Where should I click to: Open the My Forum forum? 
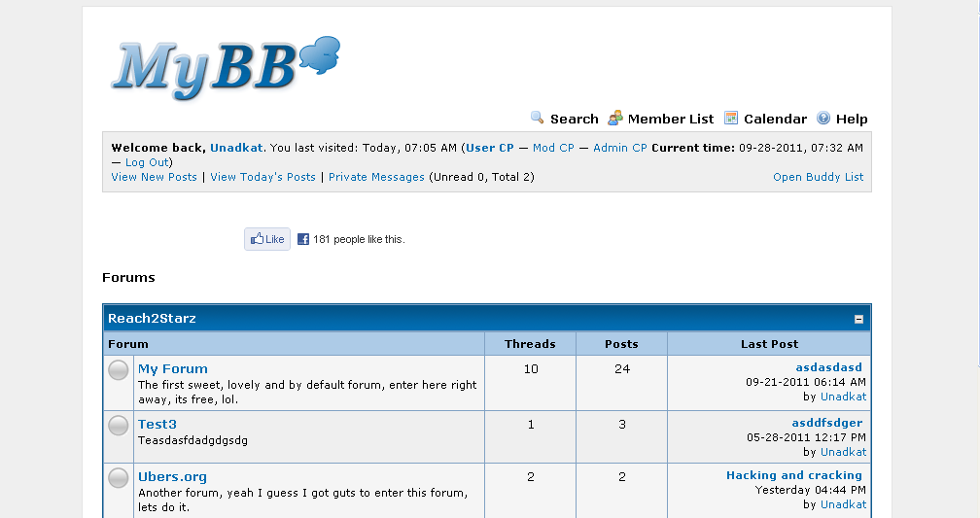(x=172, y=369)
